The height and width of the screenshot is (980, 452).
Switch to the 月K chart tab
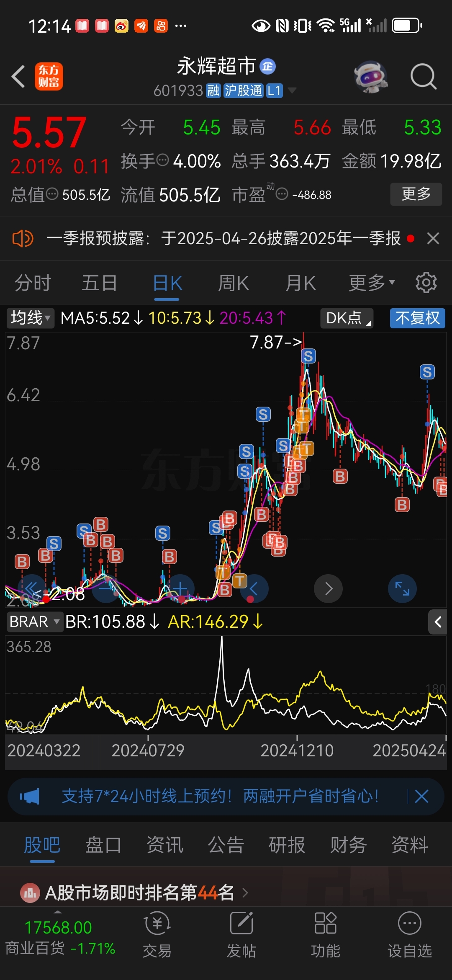(x=300, y=283)
